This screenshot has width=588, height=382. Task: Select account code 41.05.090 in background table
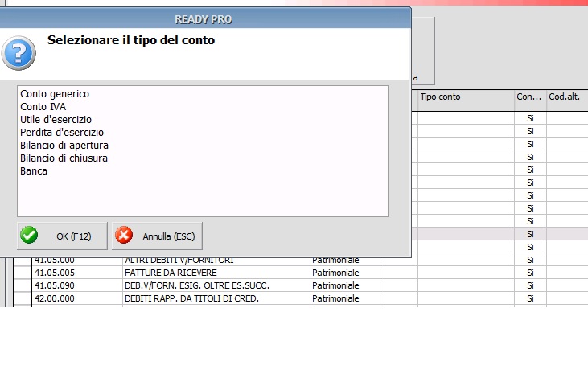[x=77, y=285]
